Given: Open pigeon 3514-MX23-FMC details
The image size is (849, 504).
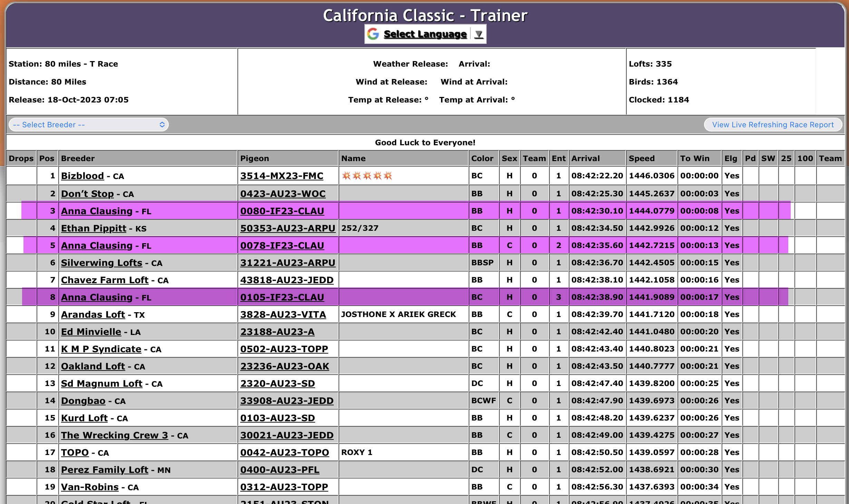Looking at the screenshot, I should [282, 176].
